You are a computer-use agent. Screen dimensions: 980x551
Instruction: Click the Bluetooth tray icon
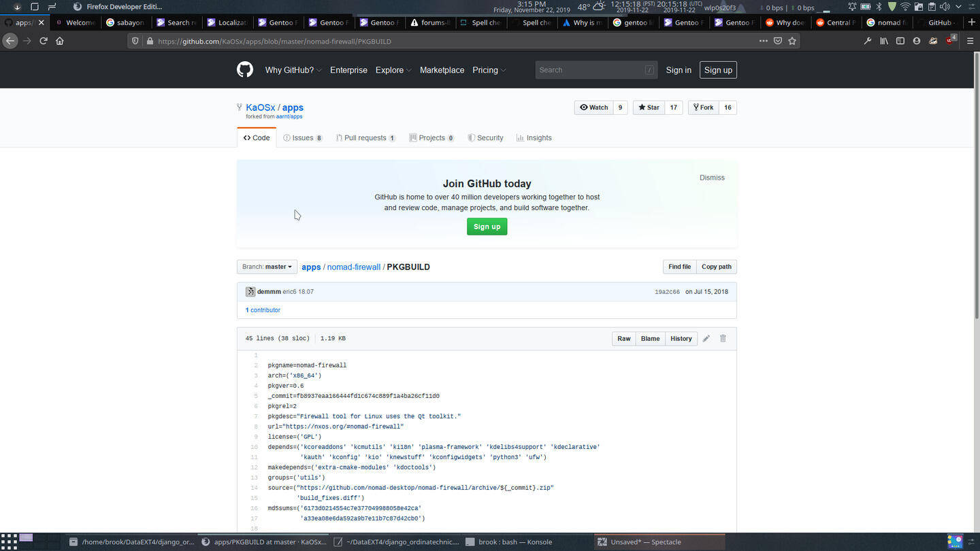(x=879, y=7)
